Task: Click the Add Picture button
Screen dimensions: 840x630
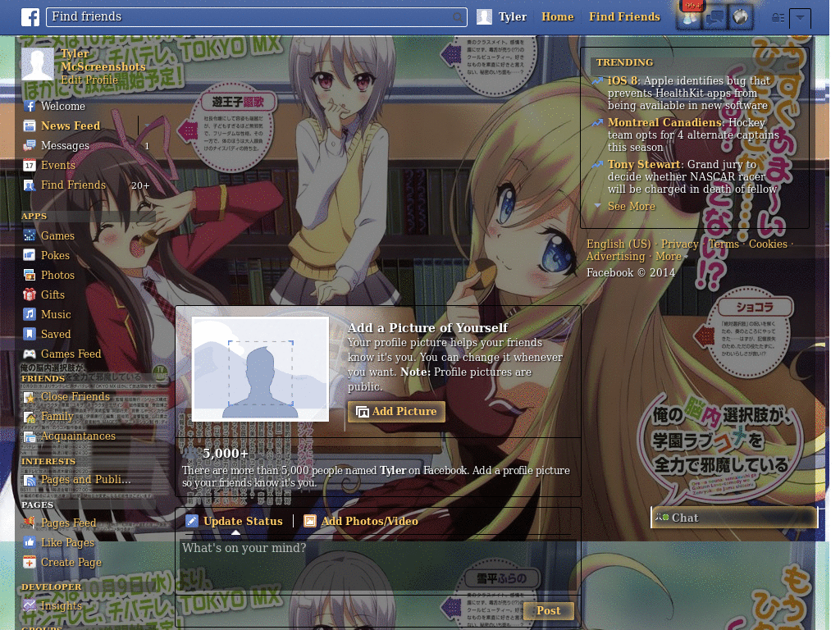Action: click(x=396, y=412)
